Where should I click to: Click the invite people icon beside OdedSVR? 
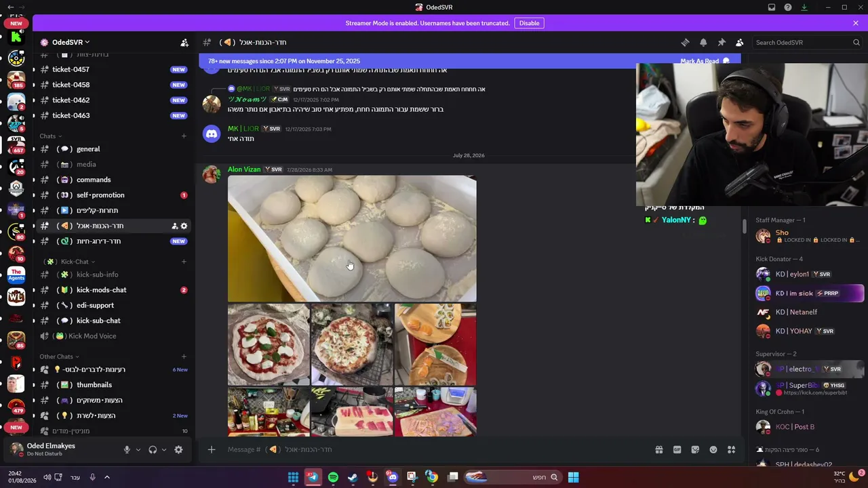tap(184, 42)
